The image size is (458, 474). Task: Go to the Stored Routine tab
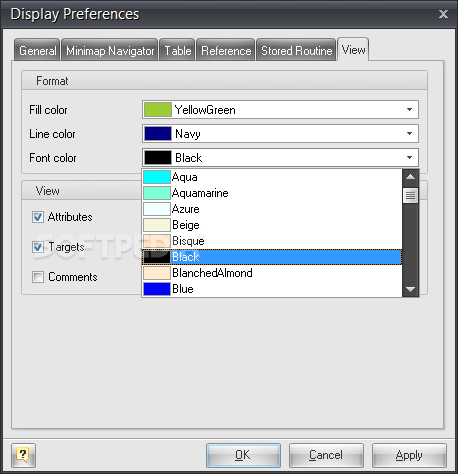(x=296, y=50)
